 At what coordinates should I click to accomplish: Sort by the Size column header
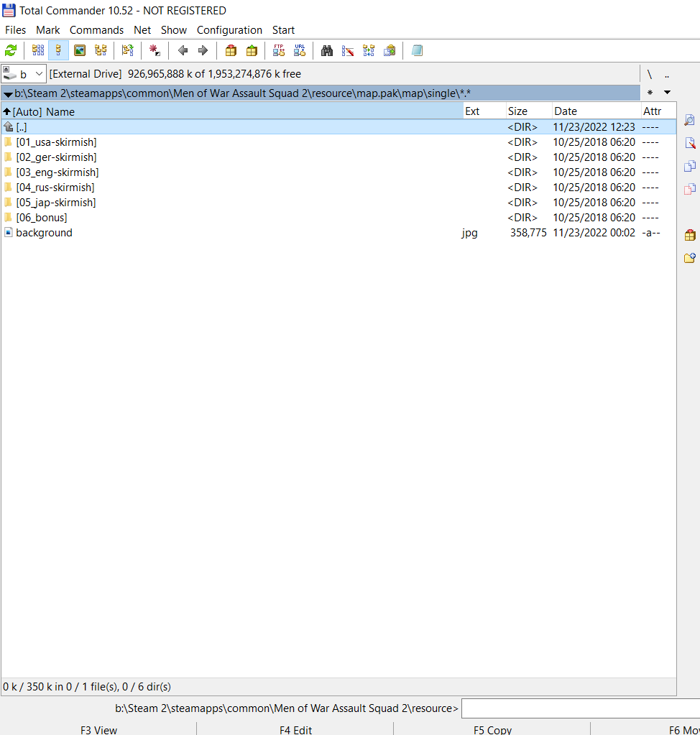(x=529, y=111)
